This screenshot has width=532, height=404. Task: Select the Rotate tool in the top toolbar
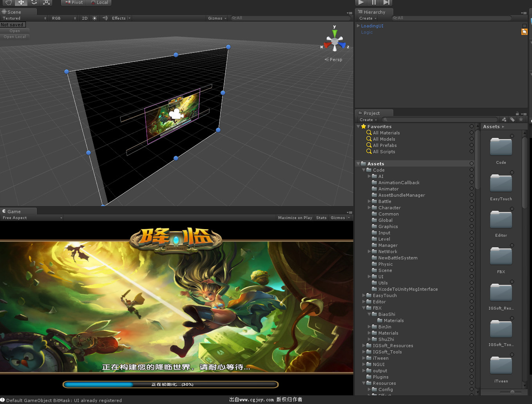pyautogui.click(x=34, y=2)
